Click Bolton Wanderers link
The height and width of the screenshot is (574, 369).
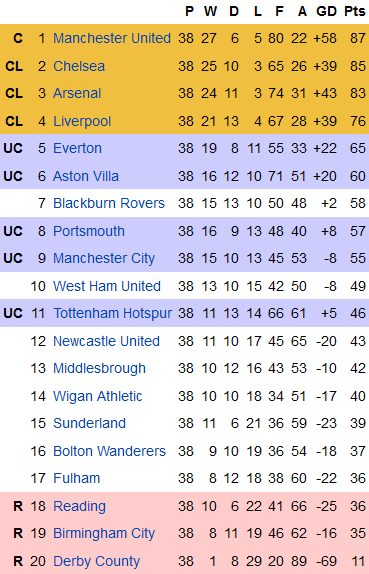click(x=109, y=451)
